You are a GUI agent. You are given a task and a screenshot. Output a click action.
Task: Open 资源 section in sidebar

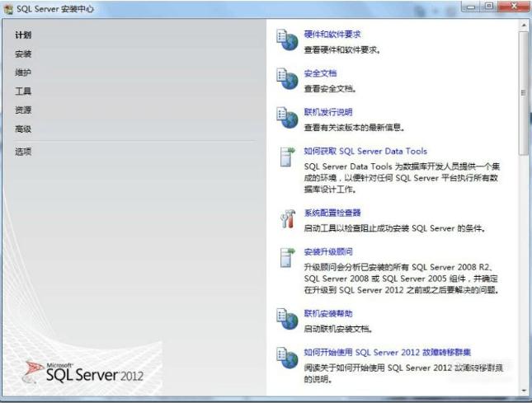pos(23,110)
